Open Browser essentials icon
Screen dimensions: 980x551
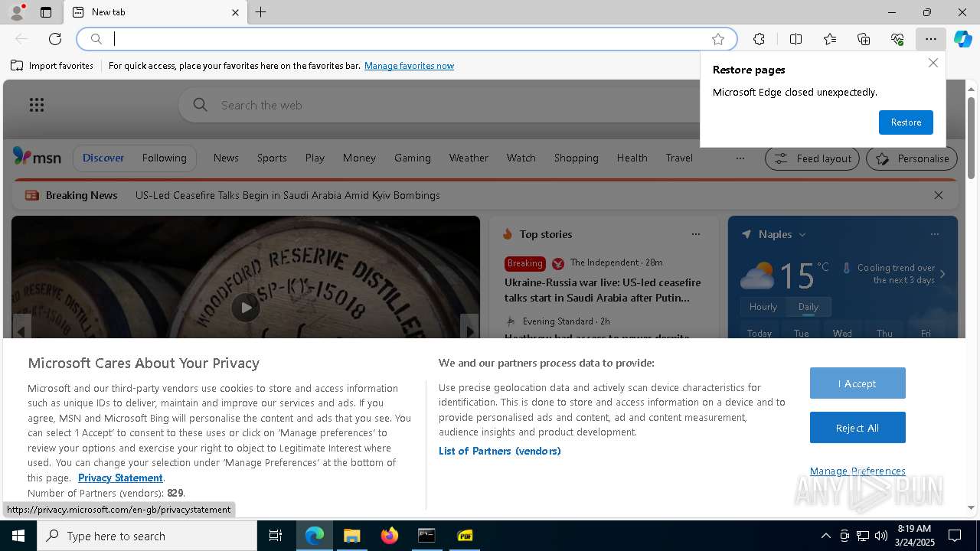[x=897, y=39]
